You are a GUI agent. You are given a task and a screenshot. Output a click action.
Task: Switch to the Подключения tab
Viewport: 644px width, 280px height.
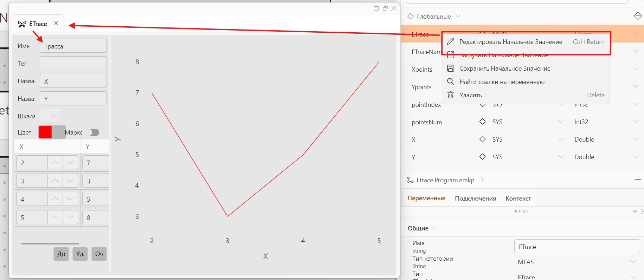pyautogui.click(x=475, y=198)
